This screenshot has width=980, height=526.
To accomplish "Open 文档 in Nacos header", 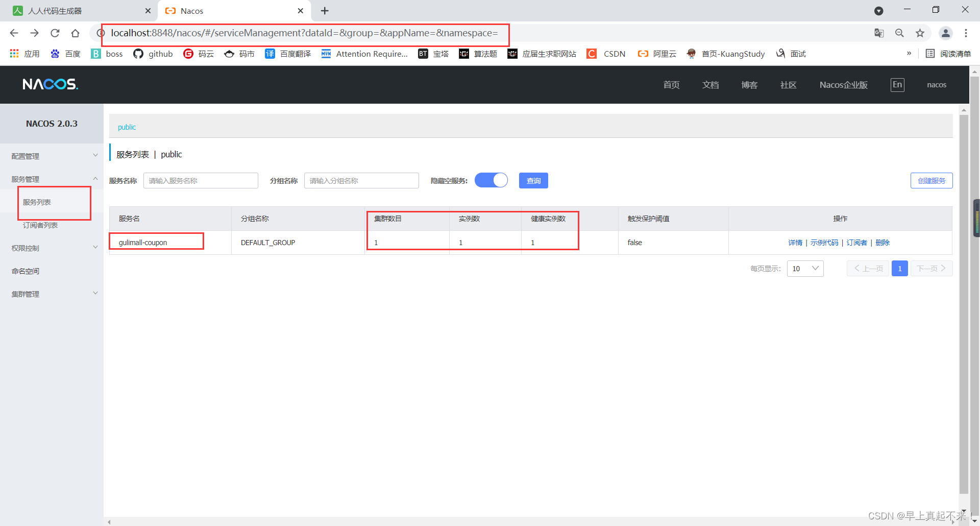I will point(710,85).
